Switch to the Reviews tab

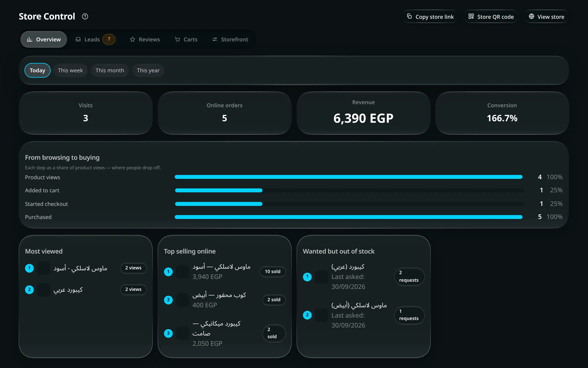pyautogui.click(x=145, y=39)
